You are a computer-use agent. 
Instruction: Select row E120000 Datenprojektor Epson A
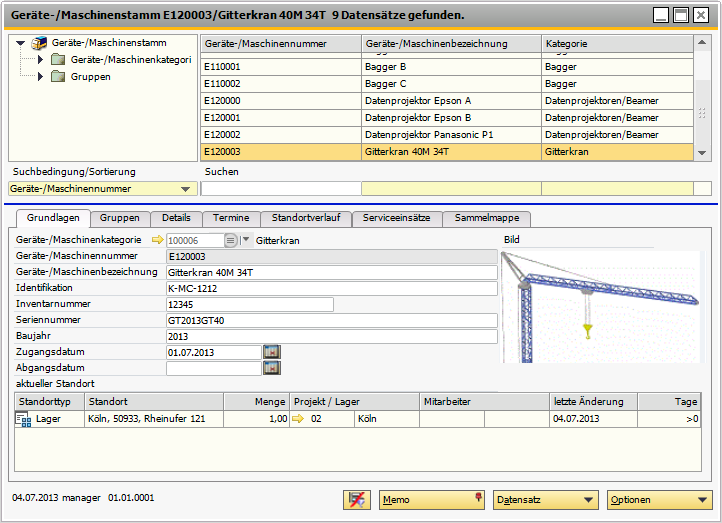[447, 101]
